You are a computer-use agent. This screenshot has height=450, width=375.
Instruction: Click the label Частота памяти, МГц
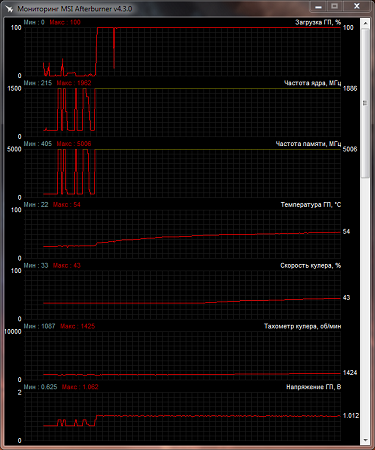(x=308, y=144)
